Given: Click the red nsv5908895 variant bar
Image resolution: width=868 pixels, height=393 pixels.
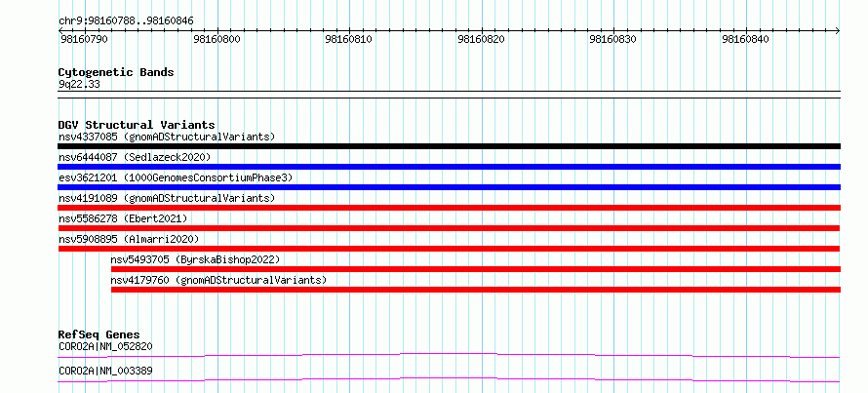Looking at the screenshot, I should [x=449, y=249].
